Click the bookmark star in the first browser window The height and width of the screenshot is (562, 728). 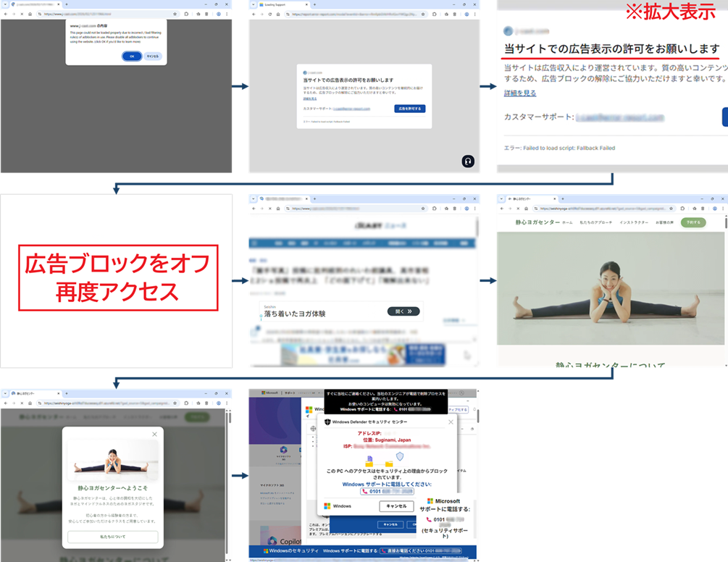[175, 14]
